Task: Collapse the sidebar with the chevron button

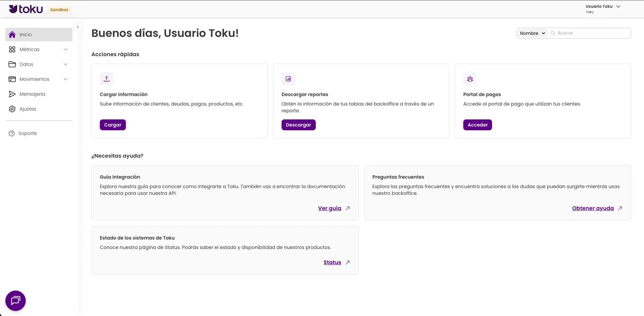Action: (x=78, y=27)
